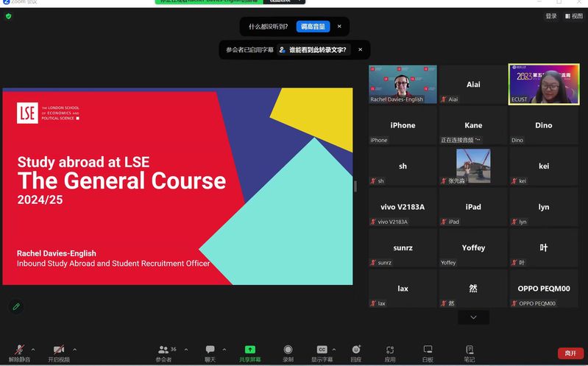This screenshot has height=366, width=588.
Task: Click the shared slide's LSE logo
Action: [x=27, y=113]
